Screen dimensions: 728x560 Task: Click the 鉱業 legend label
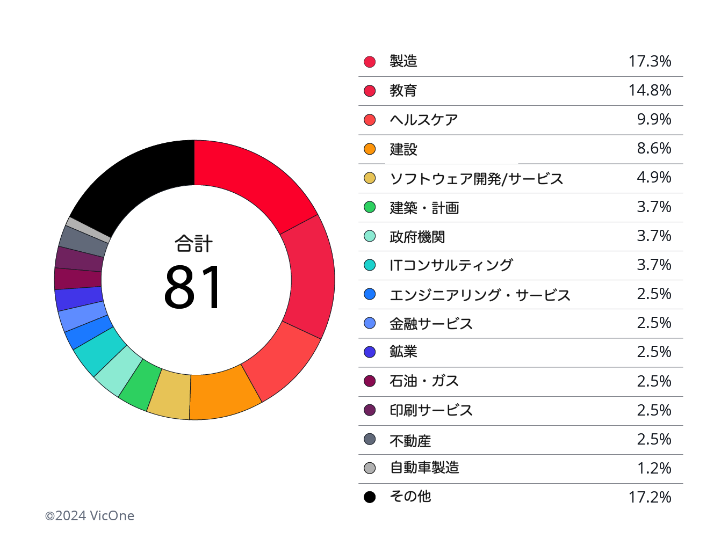pos(403,352)
